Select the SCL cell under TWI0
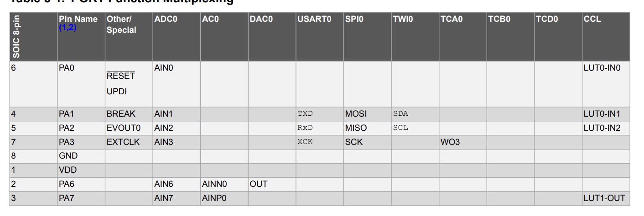644x216 pixels. (400, 128)
